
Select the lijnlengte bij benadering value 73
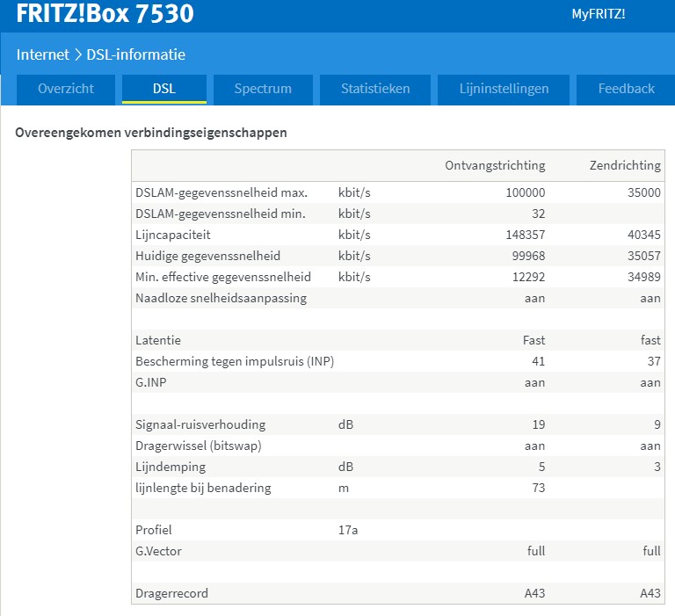point(537,488)
